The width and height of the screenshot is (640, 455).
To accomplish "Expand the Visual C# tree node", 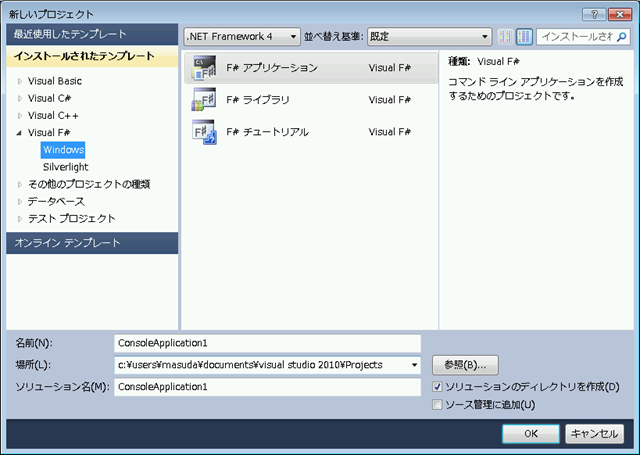I will point(20,98).
